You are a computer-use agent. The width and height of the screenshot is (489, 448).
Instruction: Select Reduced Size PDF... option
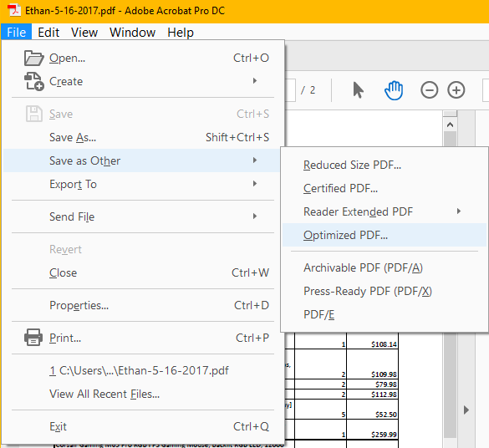pos(385,165)
